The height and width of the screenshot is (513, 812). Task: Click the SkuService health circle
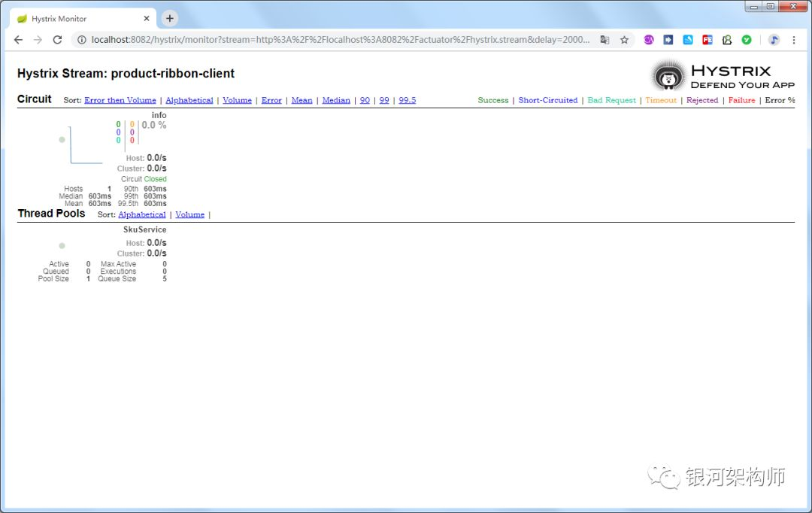point(62,246)
